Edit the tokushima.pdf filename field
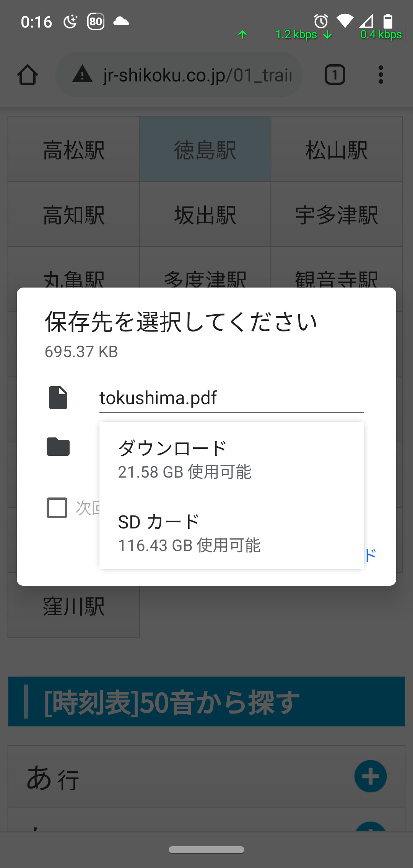 [231, 398]
